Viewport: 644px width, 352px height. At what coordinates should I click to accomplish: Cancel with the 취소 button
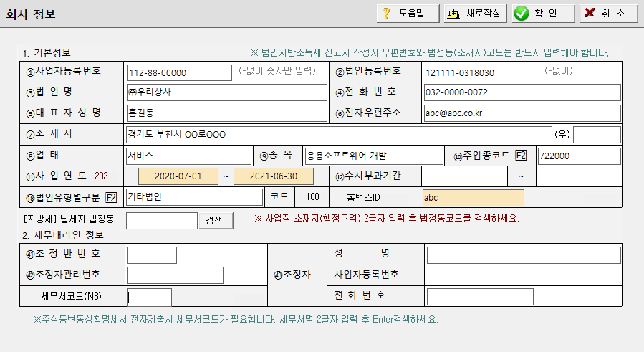click(609, 14)
